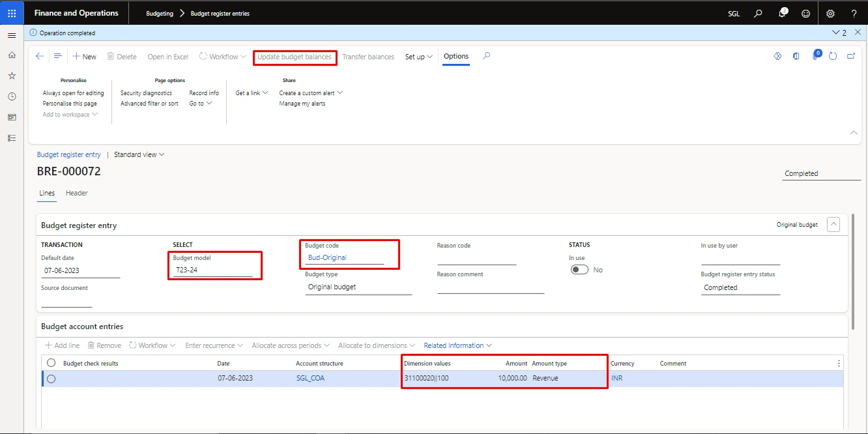The image size is (868, 434).
Task: Open the app launcher waffle menu
Action: coord(12,13)
